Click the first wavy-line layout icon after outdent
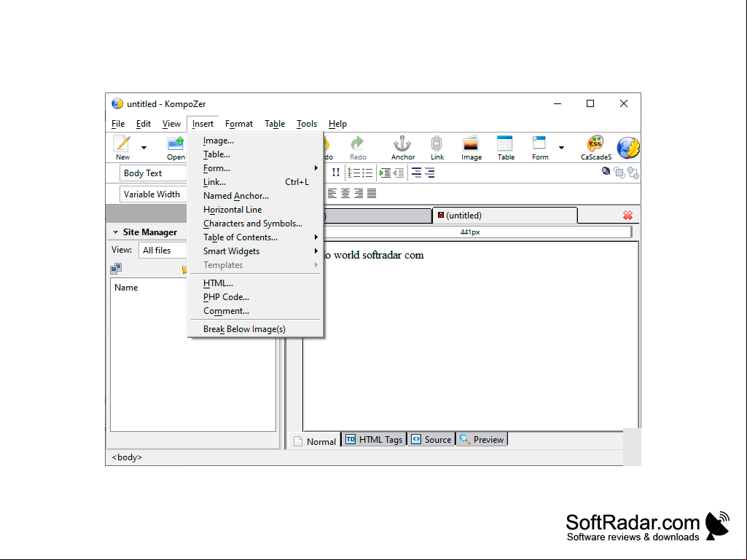This screenshot has width=747, height=560. click(416, 173)
